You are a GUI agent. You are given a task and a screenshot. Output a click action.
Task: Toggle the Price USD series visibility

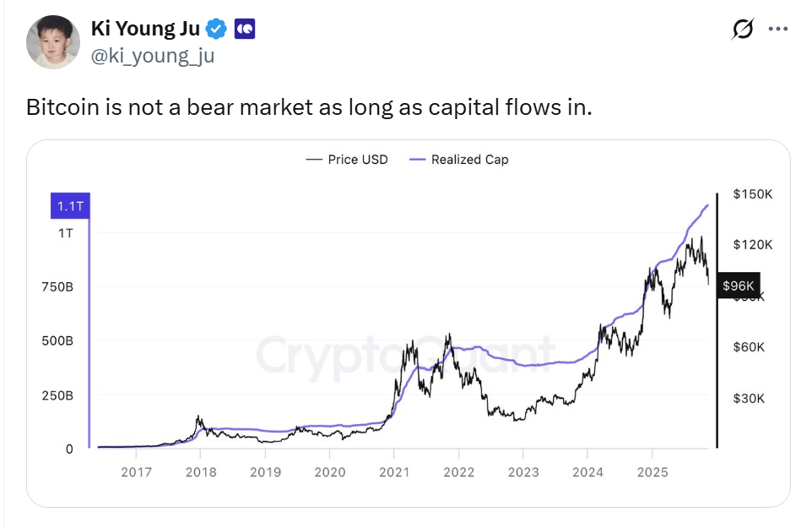(346, 159)
